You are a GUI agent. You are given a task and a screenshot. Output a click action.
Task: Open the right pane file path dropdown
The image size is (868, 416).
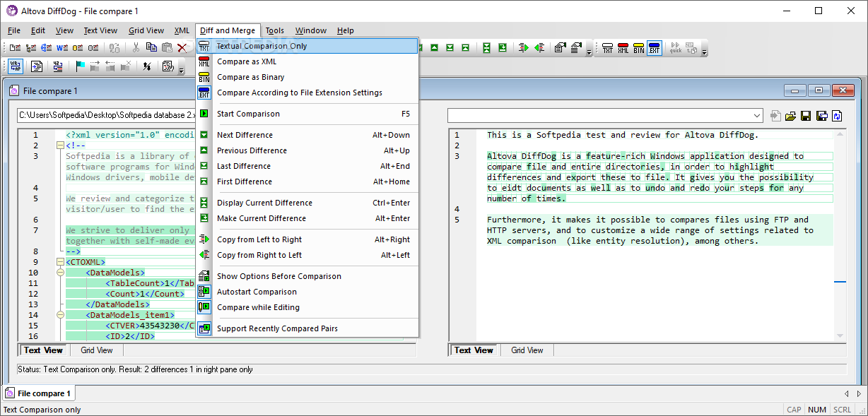(757, 116)
